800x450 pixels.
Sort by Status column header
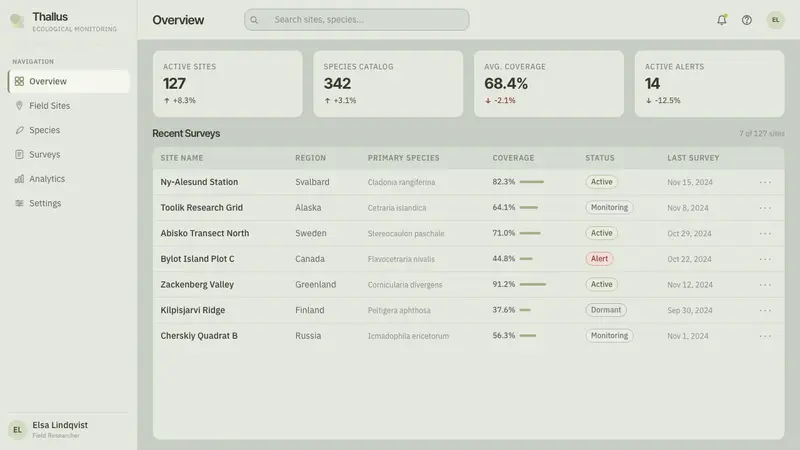click(x=600, y=158)
